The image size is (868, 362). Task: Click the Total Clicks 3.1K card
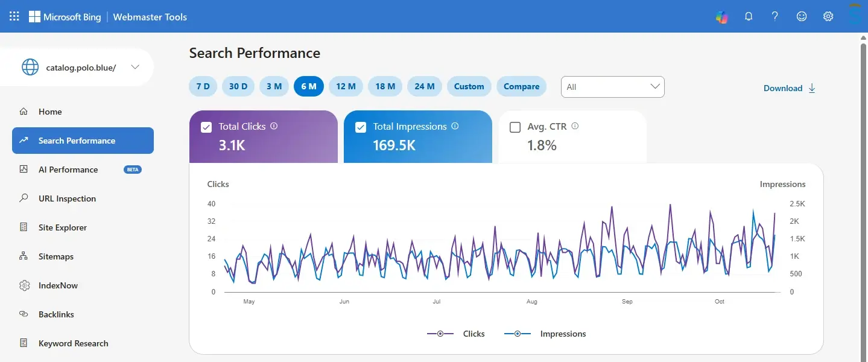[264, 136]
